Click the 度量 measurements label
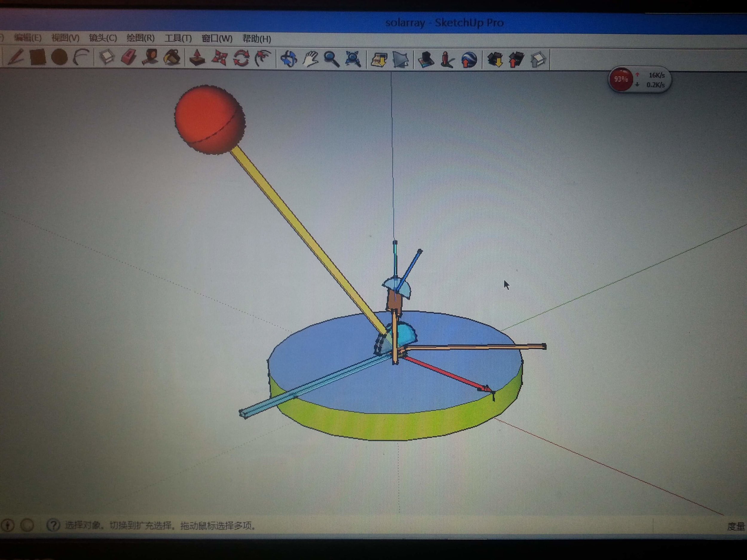The image size is (747, 560). point(736,526)
